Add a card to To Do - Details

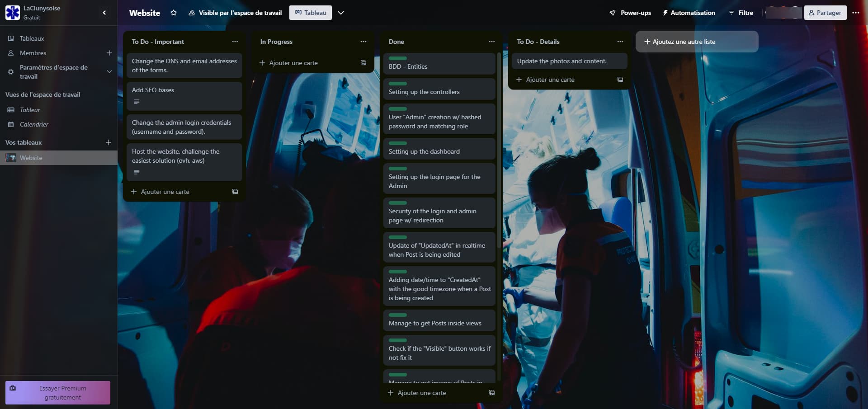click(562, 80)
